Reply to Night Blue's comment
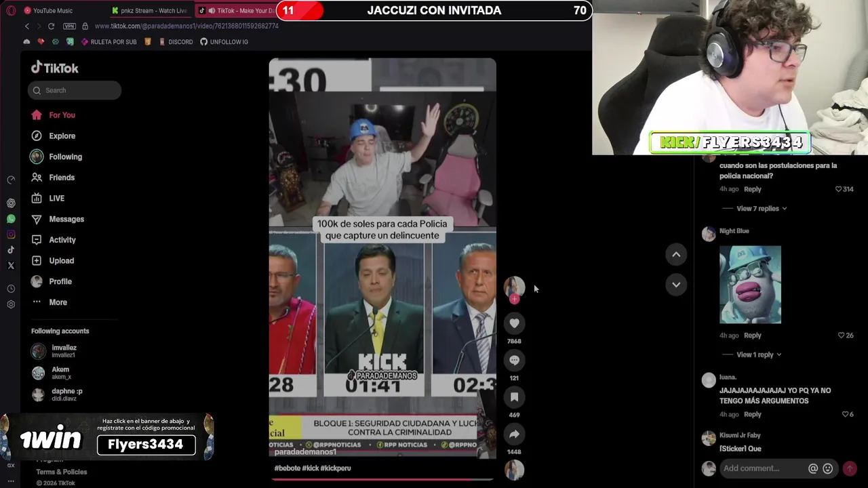This screenshot has height=488, width=868. point(752,335)
